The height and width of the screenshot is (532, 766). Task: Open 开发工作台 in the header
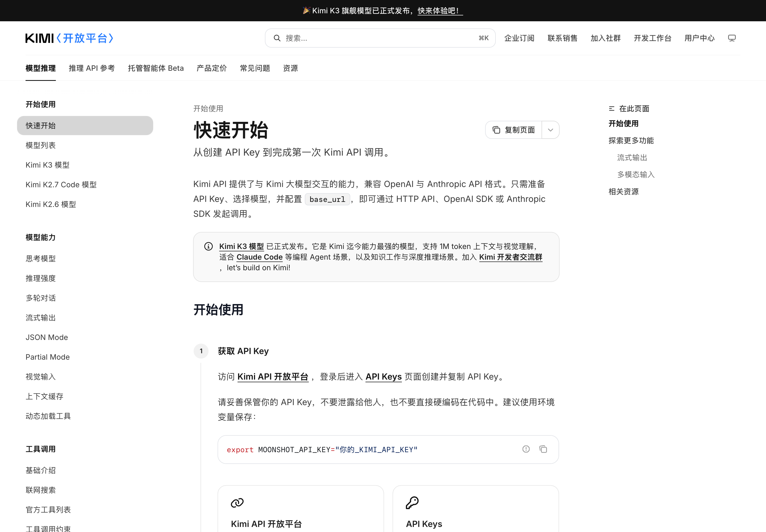(653, 38)
